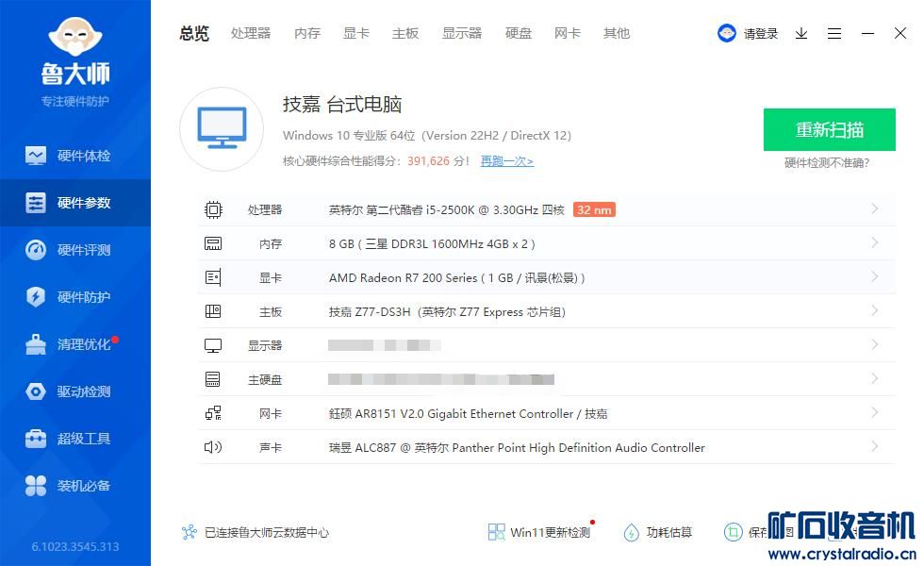The width and height of the screenshot is (924, 566).
Task: Click the green 重新扫描 button
Action: 829,130
